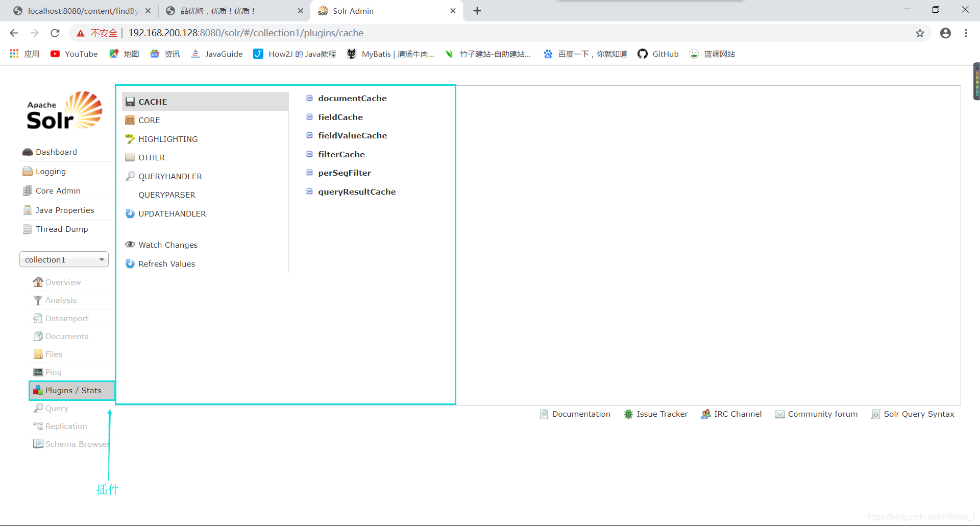Click the address bar URL
The width and height of the screenshot is (980, 526).
pos(246,33)
